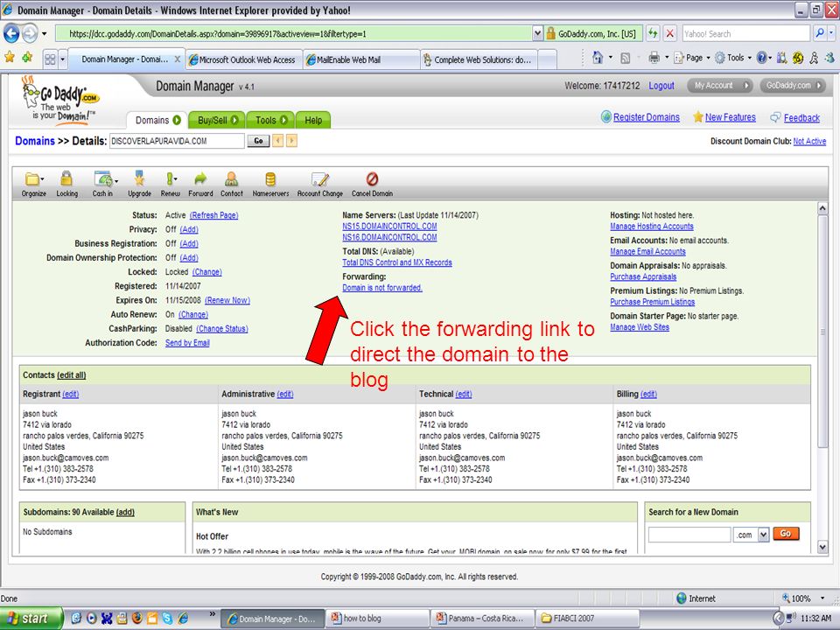Screen dimensions: 840x630
Task: Open the zoom level 100% dropdown
Action: 822,598
